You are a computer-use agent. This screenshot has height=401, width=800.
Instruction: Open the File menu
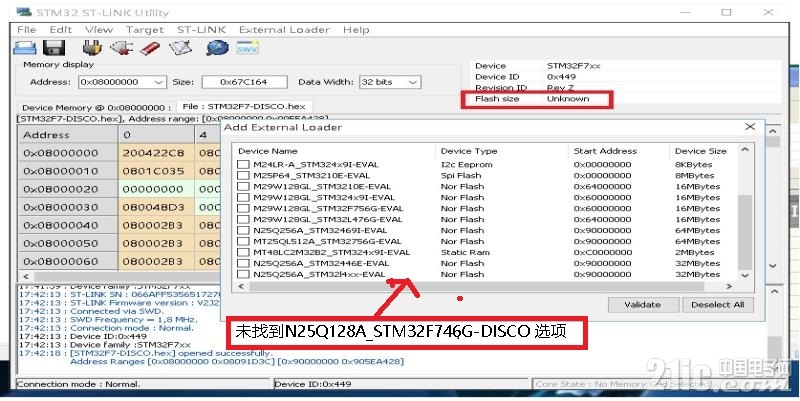[27, 30]
